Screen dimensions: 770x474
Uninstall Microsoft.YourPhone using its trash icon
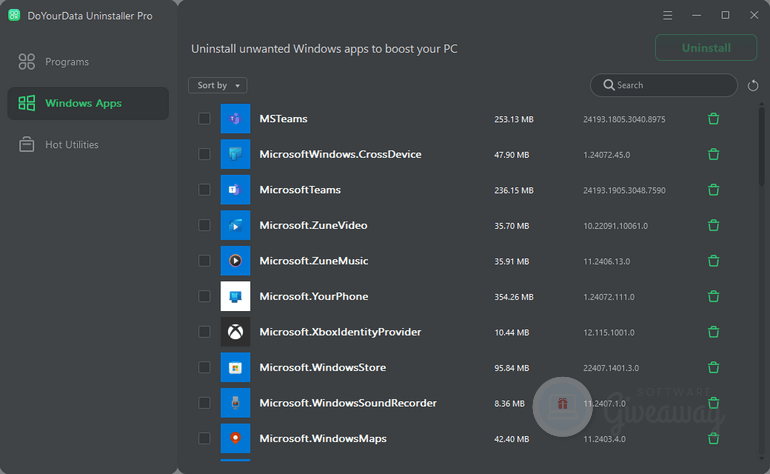[x=714, y=296]
